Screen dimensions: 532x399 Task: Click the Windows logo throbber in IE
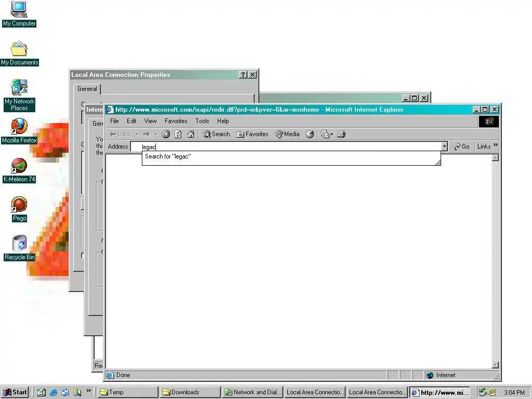coord(489,122)
